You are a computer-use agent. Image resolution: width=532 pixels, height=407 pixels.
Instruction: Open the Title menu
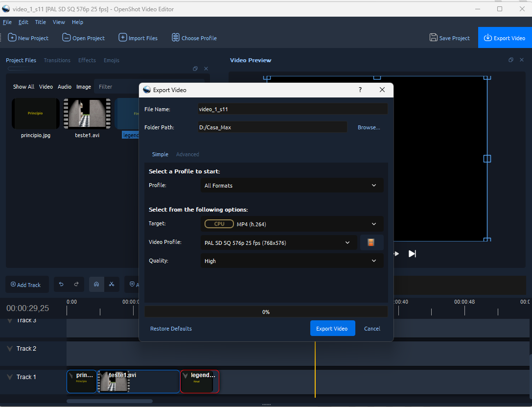coord(41,22)
